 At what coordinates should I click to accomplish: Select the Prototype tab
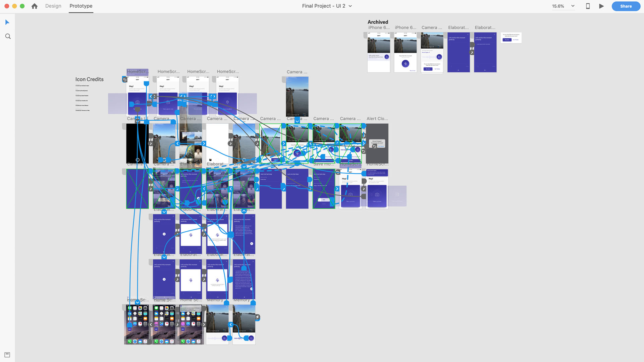pyautogui.click(x=80, y=6)
